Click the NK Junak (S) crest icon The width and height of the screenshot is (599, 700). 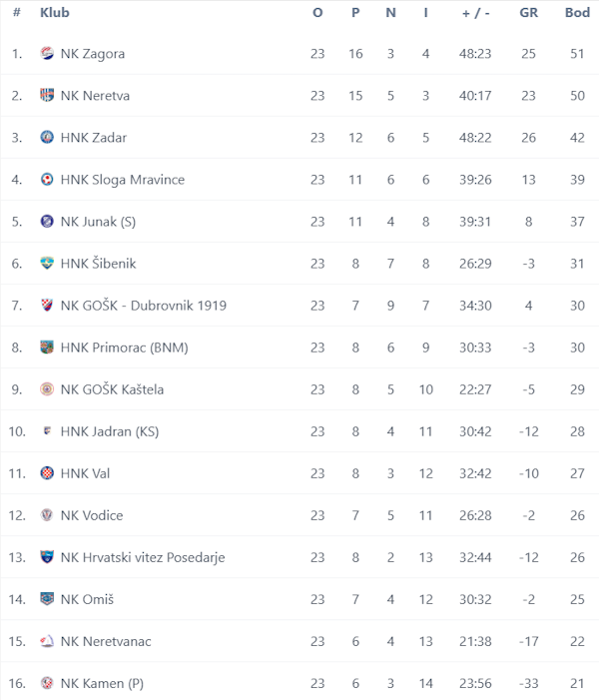[47, 221]
